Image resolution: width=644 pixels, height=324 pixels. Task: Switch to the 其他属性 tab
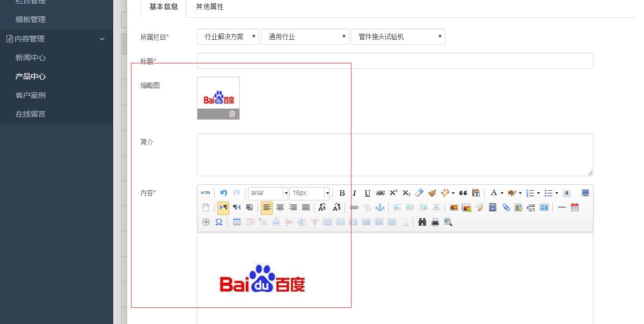click(x=210, y=7)
